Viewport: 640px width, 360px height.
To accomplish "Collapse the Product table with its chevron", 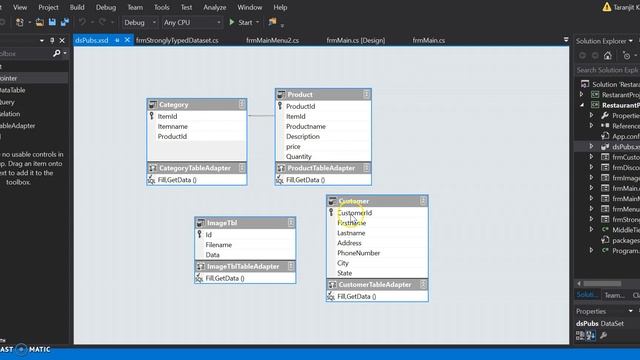I will click(x=366, y=95).
